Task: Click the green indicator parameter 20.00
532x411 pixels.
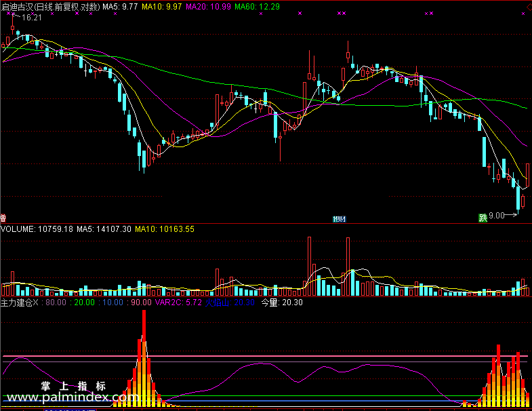Action: tap(84, 302)
